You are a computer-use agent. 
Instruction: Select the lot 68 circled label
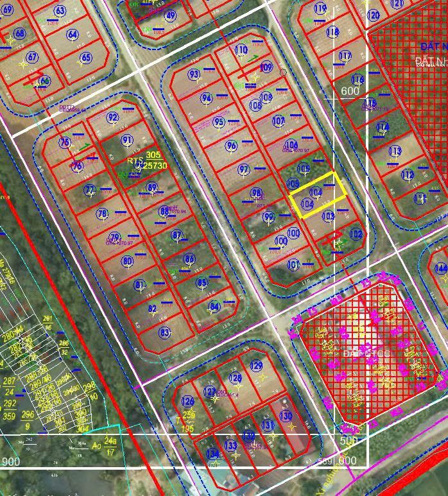pos(19,34)
